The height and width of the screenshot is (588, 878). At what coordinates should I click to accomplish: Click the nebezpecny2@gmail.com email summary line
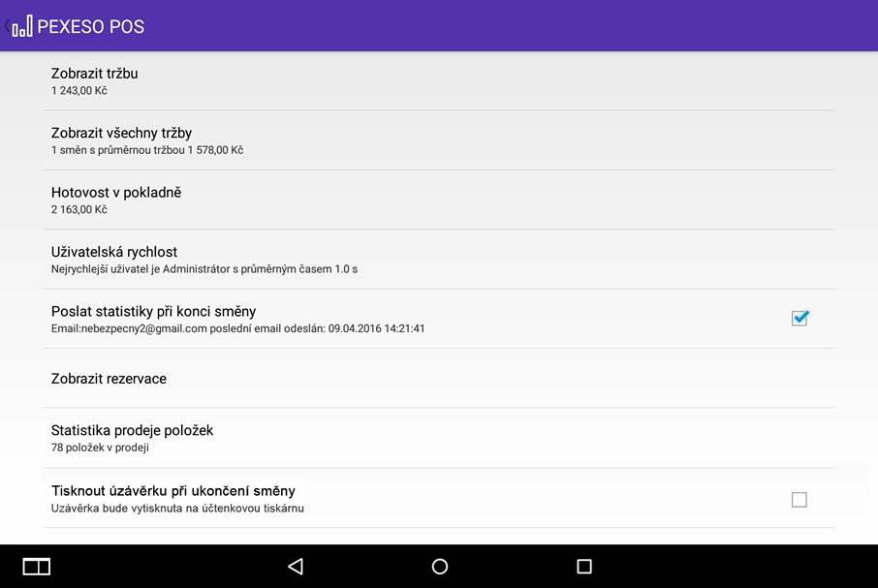tap(237, 328)
